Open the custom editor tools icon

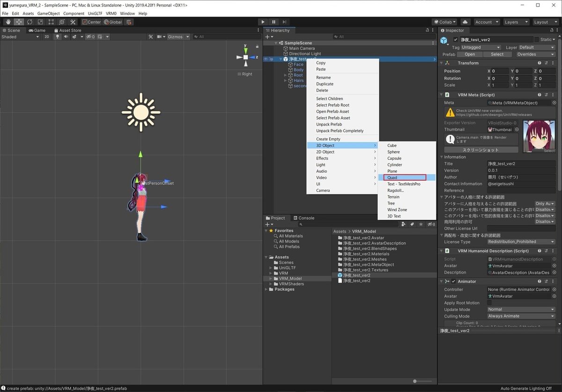pos(73,22)
